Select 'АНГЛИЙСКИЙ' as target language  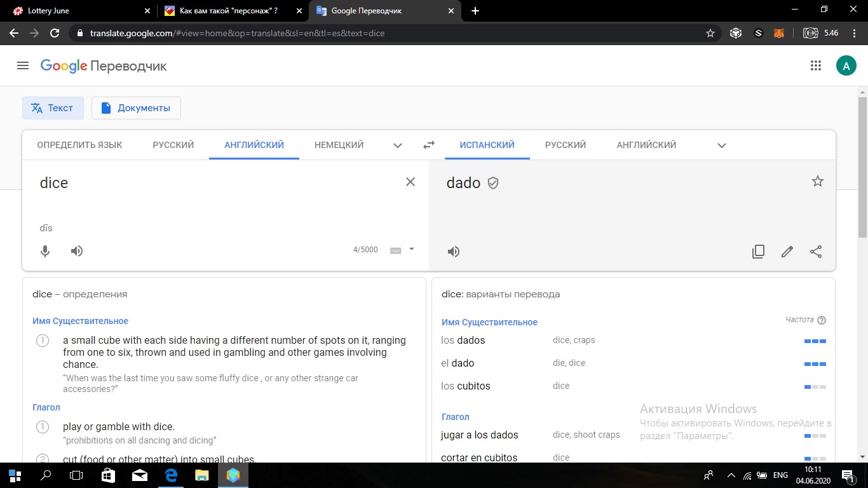point(646,145)
